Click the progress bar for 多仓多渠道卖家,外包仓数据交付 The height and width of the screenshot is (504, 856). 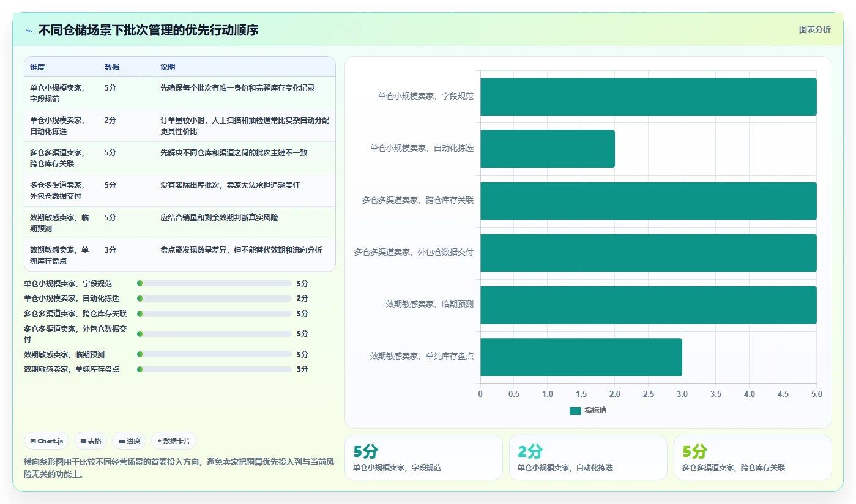214,334
